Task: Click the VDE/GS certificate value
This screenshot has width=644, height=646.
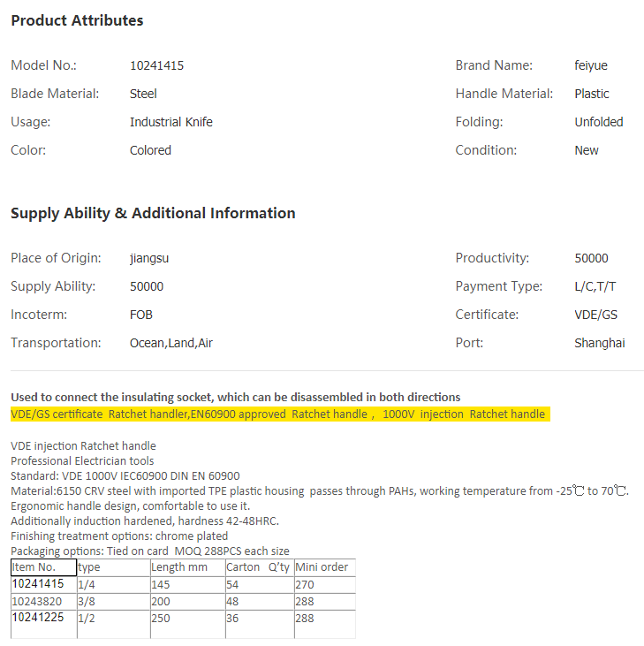Action: point(595,315)
